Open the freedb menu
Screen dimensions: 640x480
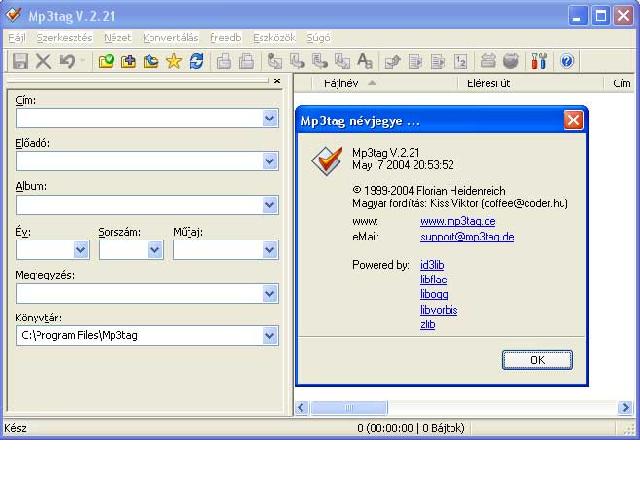tap(225, 38)
